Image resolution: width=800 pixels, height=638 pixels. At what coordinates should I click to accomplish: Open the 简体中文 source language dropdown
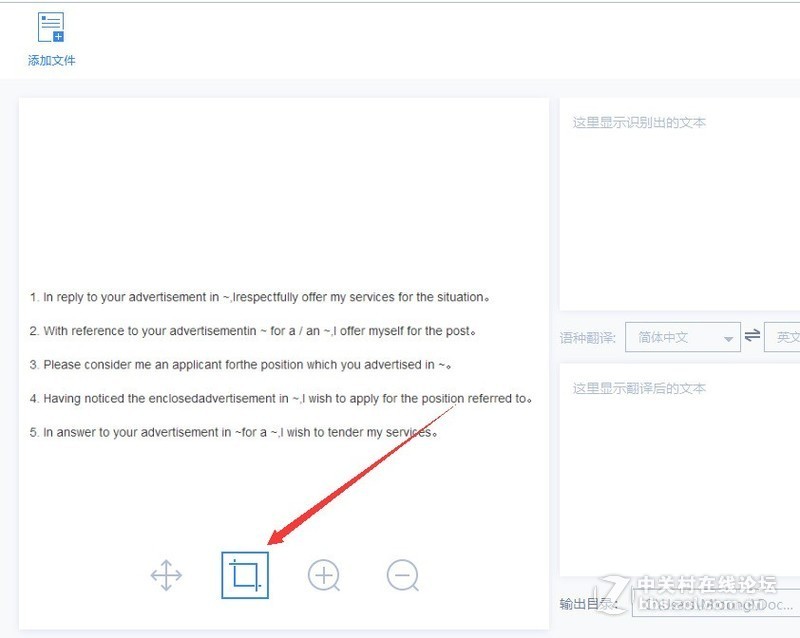tap(683, 337)
